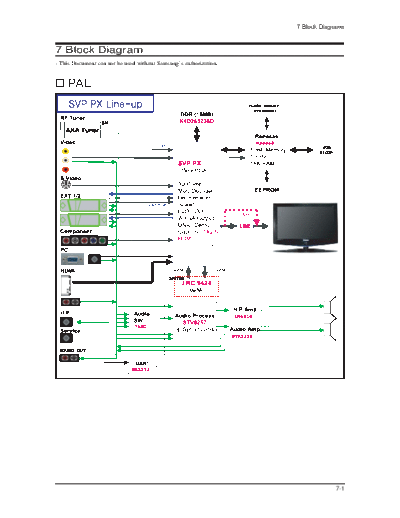Screen dimensions: 400x518
Task: Click the lower SCART connector above Component
Action: [x=84, y=220]
